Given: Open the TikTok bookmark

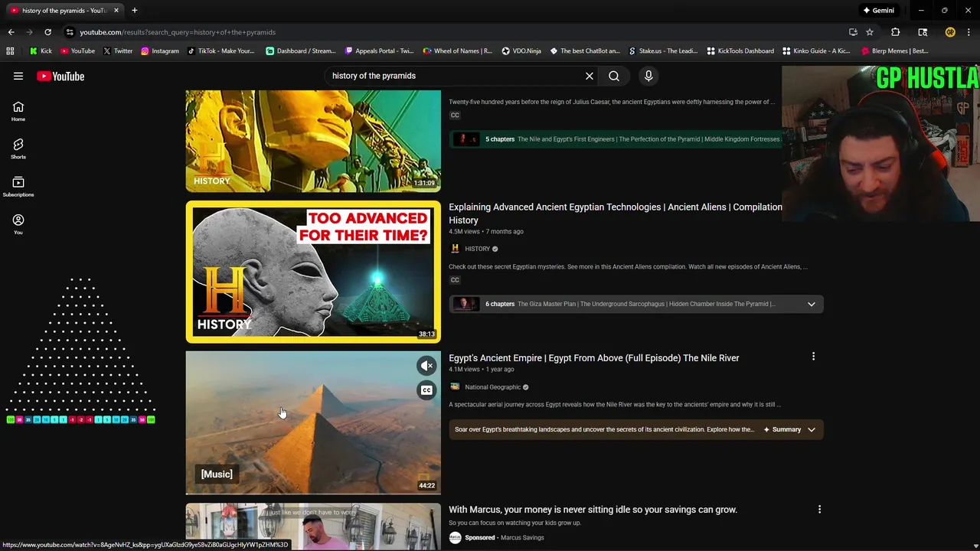Looking at the screenshot, I should 220,51.
